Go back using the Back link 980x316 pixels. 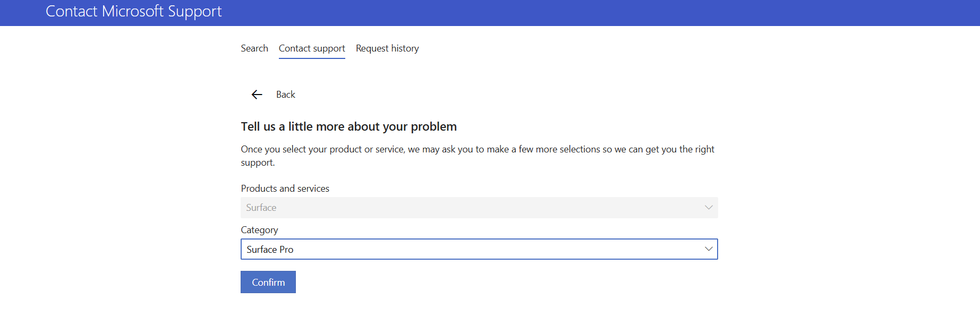pos(286,95)
